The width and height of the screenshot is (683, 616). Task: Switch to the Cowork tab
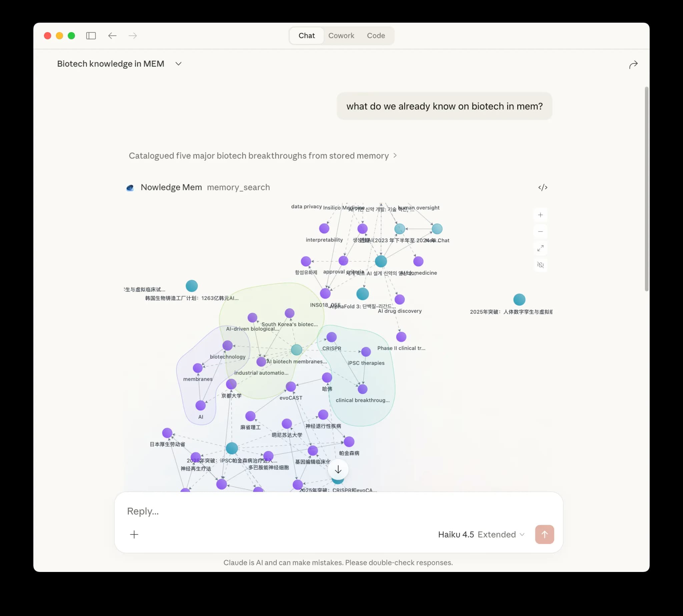341,35
